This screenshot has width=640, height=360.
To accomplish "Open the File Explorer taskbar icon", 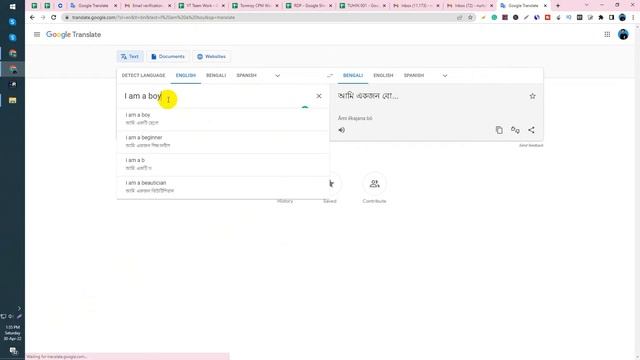I will coord(13,100).
